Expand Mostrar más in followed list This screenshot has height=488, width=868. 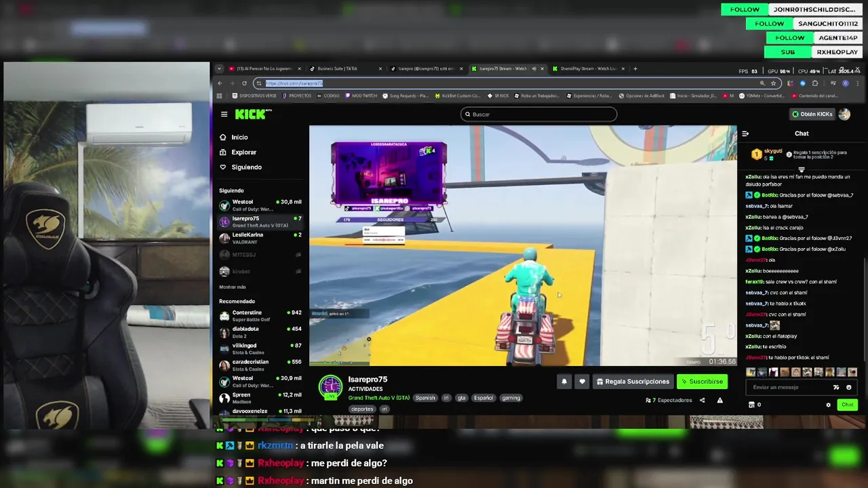point(233,287)
